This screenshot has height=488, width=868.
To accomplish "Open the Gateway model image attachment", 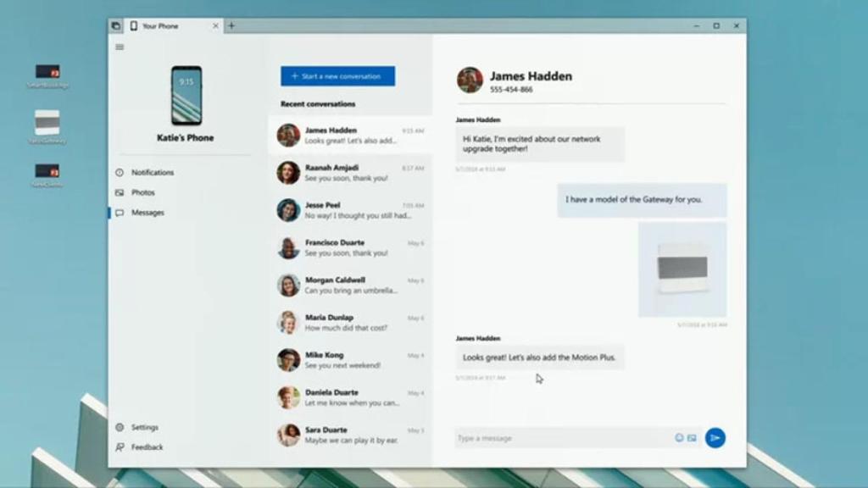I will (682, 269).
